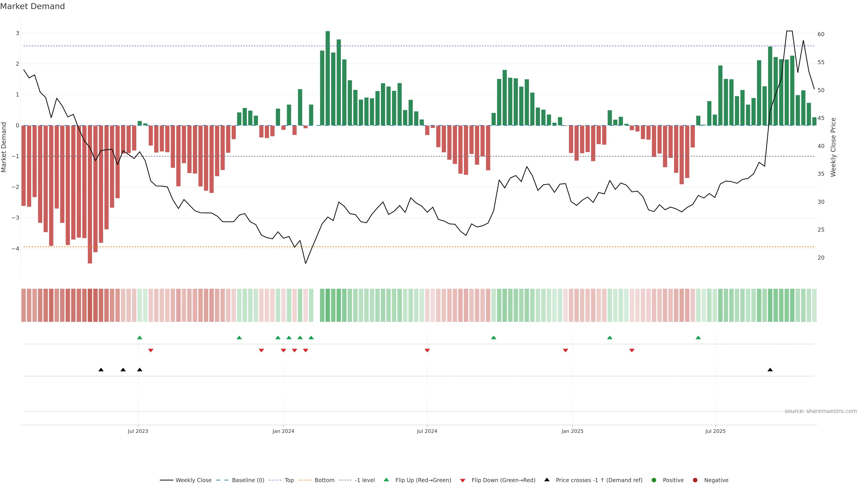Image resolution: width=868 pixels, height=488 pixels.
Task: Click the Positive green dot legend icon
Action: coord(654,480)
